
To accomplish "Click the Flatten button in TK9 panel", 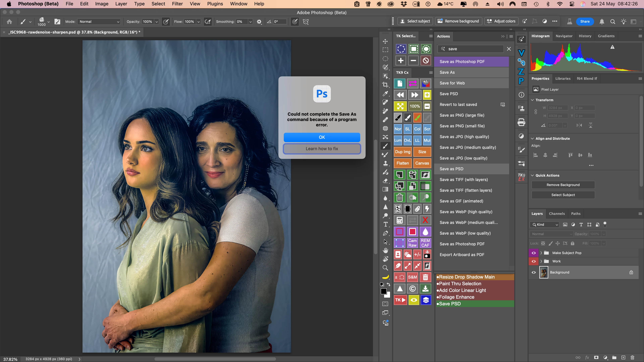I will tap(402, 163).
